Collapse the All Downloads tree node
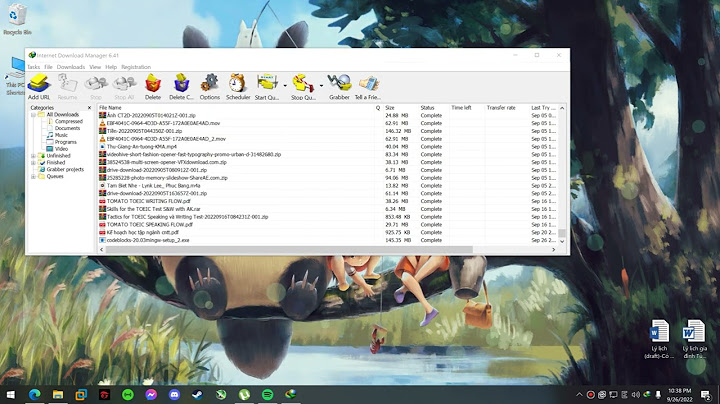 pos(33,115)
